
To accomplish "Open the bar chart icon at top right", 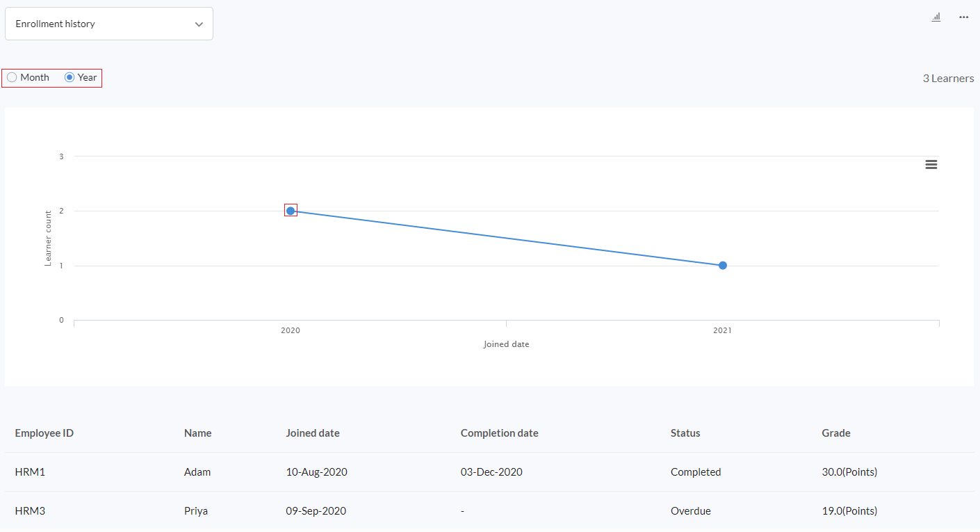I will click(x=936, y=17).
